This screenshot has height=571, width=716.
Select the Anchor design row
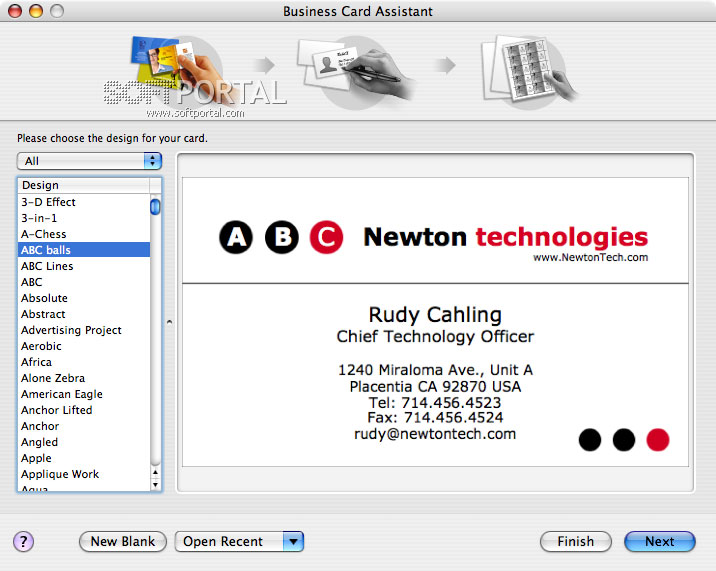point(84,426)
